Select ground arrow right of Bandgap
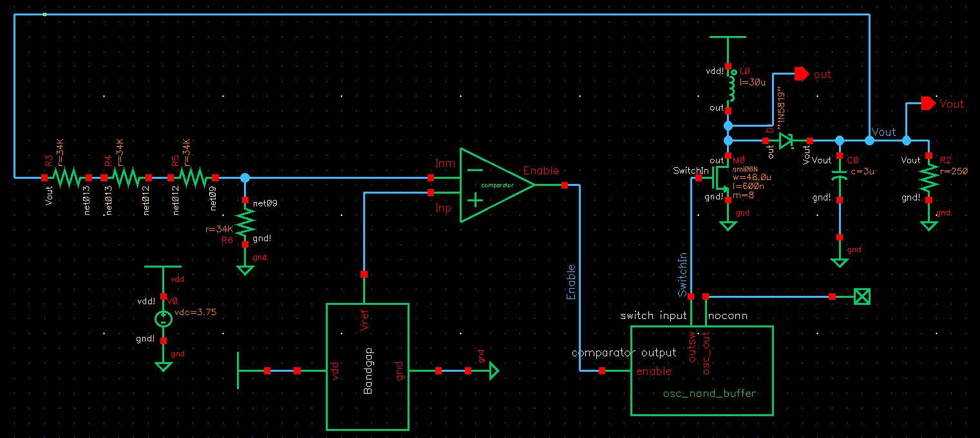 click(x=494, y=370)
